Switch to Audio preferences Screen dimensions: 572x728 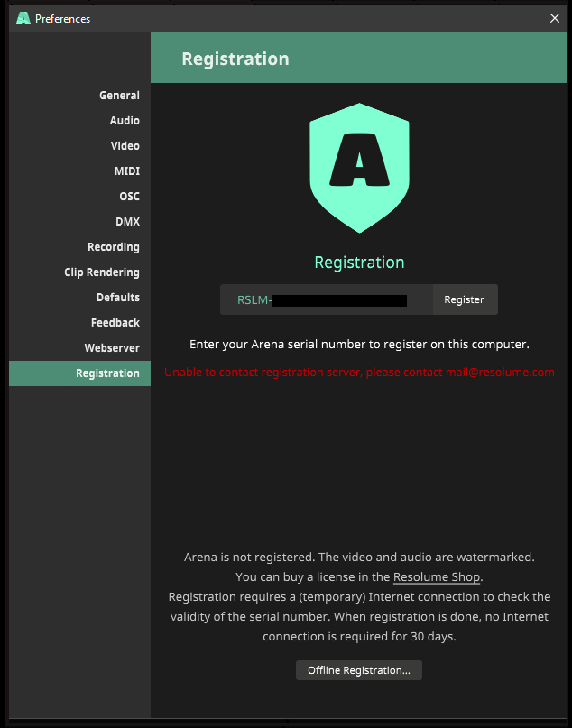[125, 121]
